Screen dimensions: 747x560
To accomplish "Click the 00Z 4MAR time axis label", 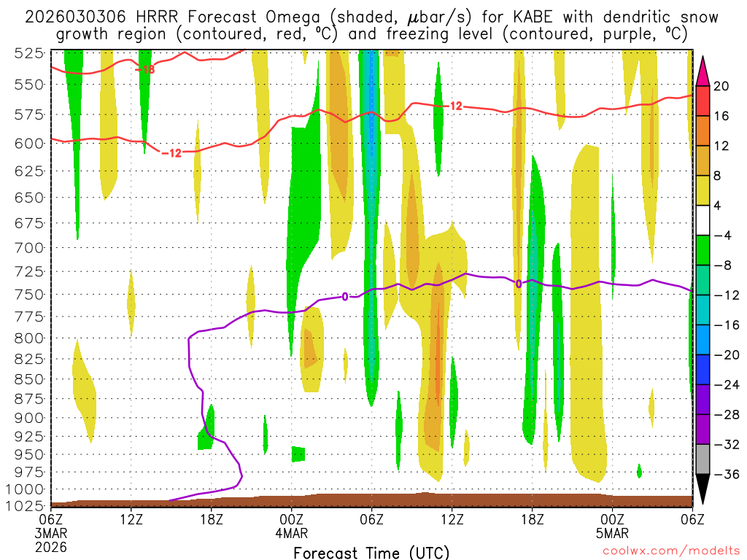I will point(292,525).
